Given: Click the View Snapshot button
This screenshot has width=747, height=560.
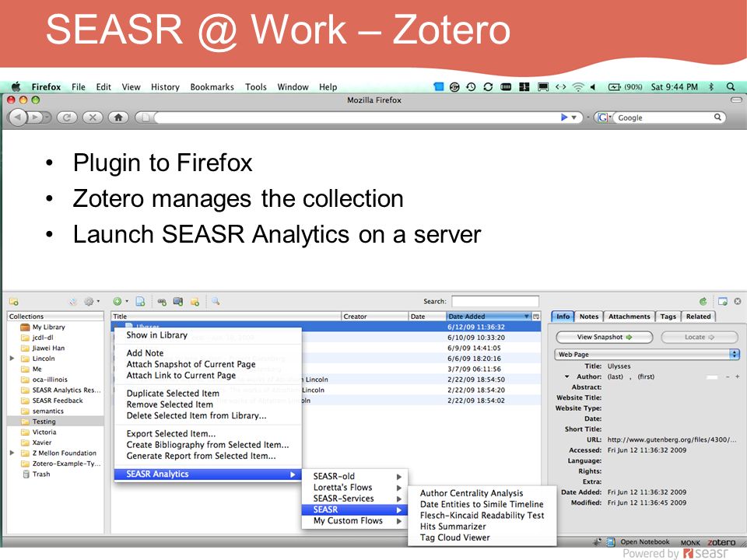Looking at the screenshot, I should click(604, 337).
